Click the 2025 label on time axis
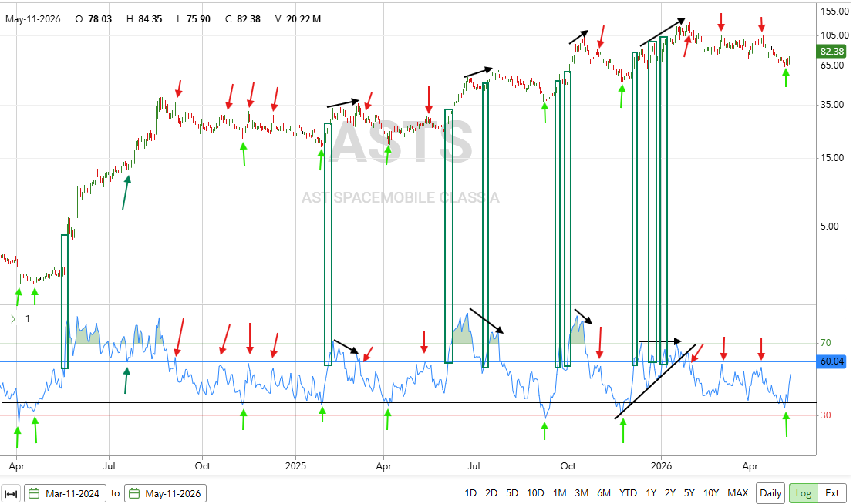Viewport: 853px width, 504px height. pos(296,466)
